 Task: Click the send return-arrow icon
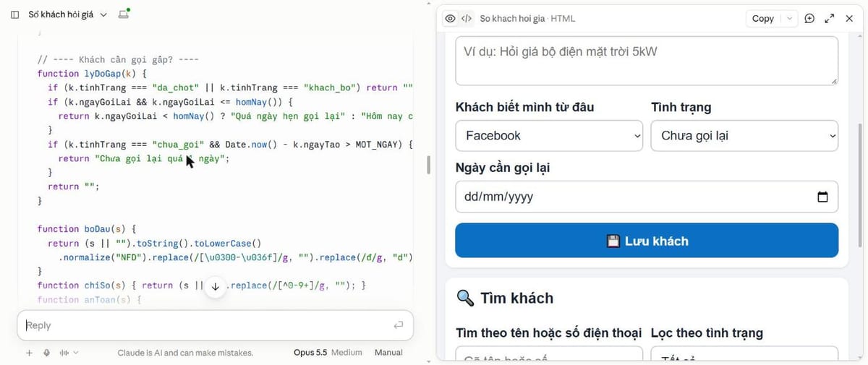pos(399,325)
